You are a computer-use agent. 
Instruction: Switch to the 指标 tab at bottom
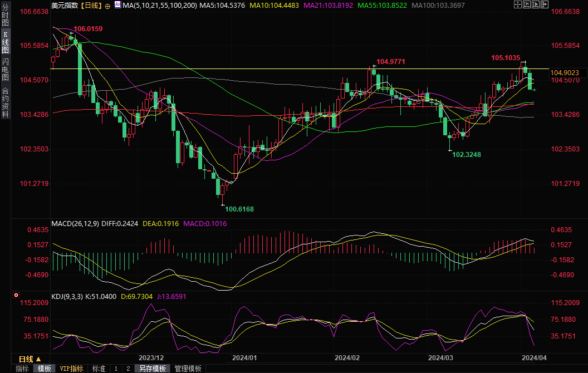click(22, 369)
